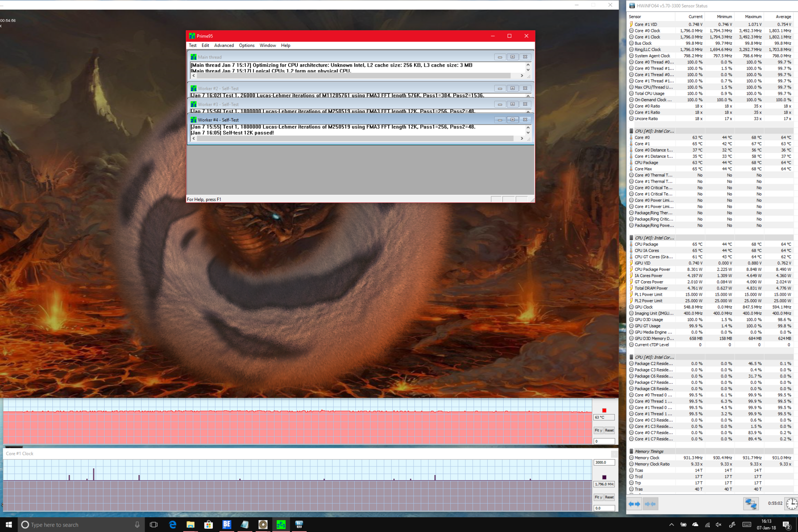Image resolution: width=798 pixels, height=532 pixels.
Task: Click the HWiNFO expand columns arrows button
Action: [x=635, y=504]
